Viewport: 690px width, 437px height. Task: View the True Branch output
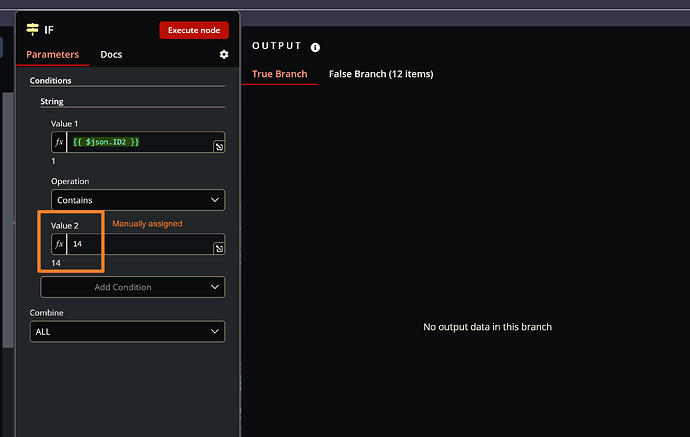pyautogui.click(x=279, y=74)
